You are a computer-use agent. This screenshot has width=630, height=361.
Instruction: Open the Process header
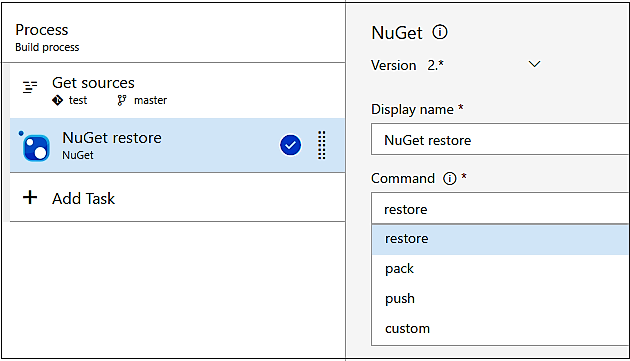[x=42, y=30]
